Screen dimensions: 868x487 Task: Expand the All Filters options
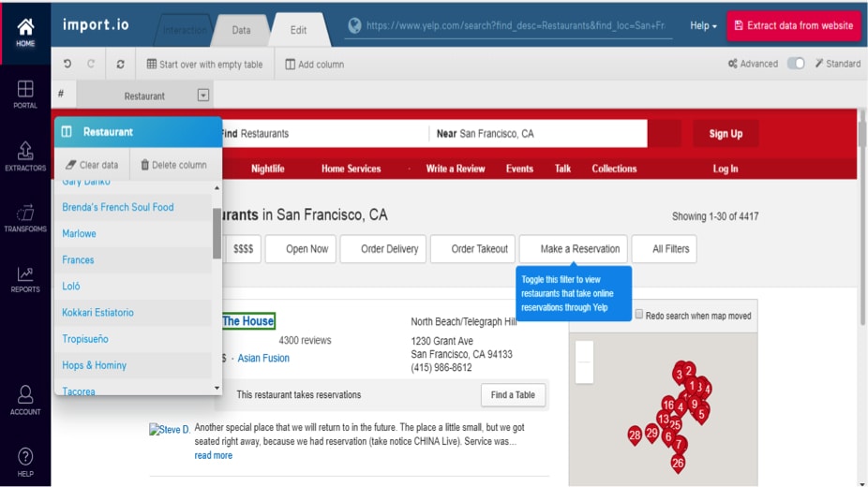tap(665, 249)
